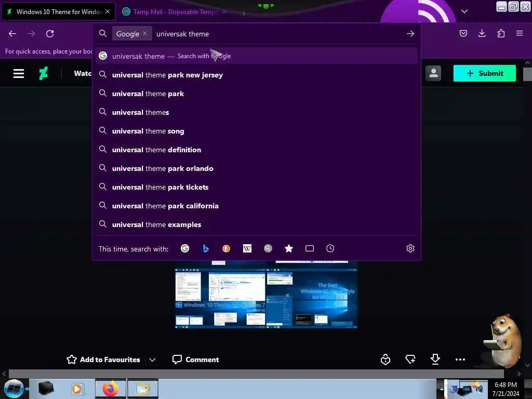
Task: Open the DeviantArt user profile icon
Action: coord(433,73)
